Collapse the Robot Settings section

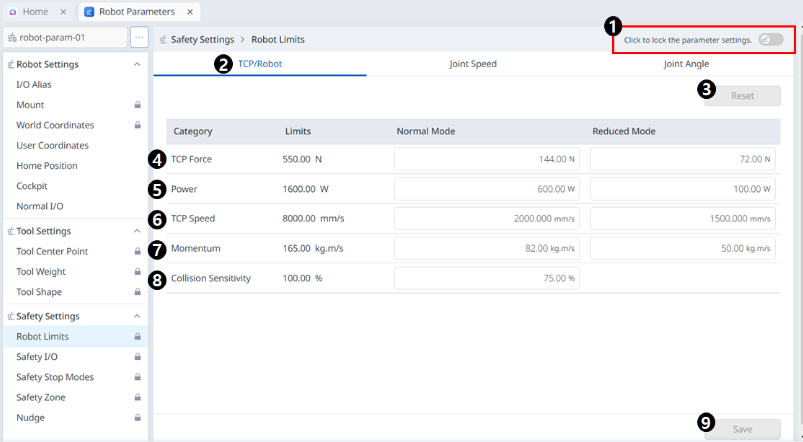click(x=137, y=64)
